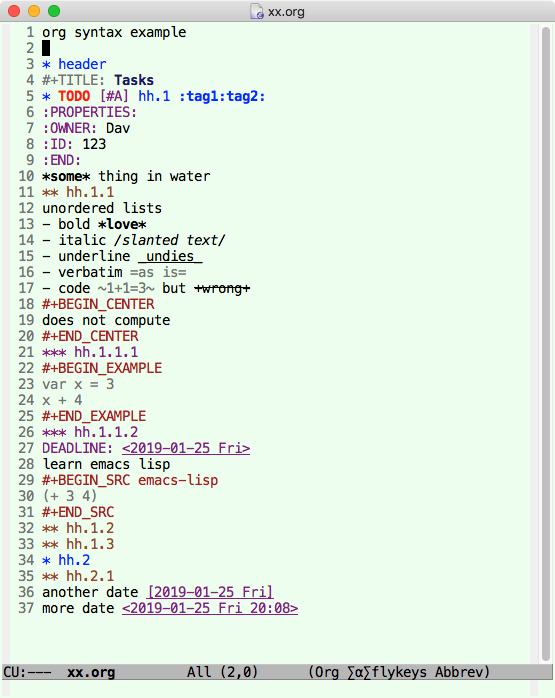Click 'learn emacs lisp' text
Screen dimensions: 555x698
[106, 465]
